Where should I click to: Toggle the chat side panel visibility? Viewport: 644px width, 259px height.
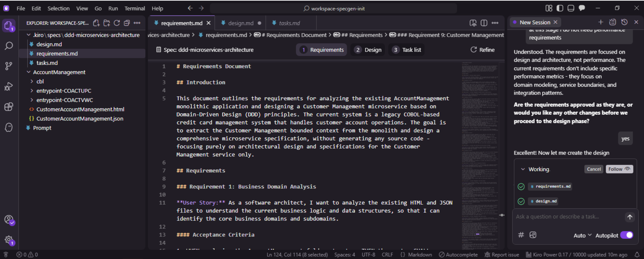582,8
